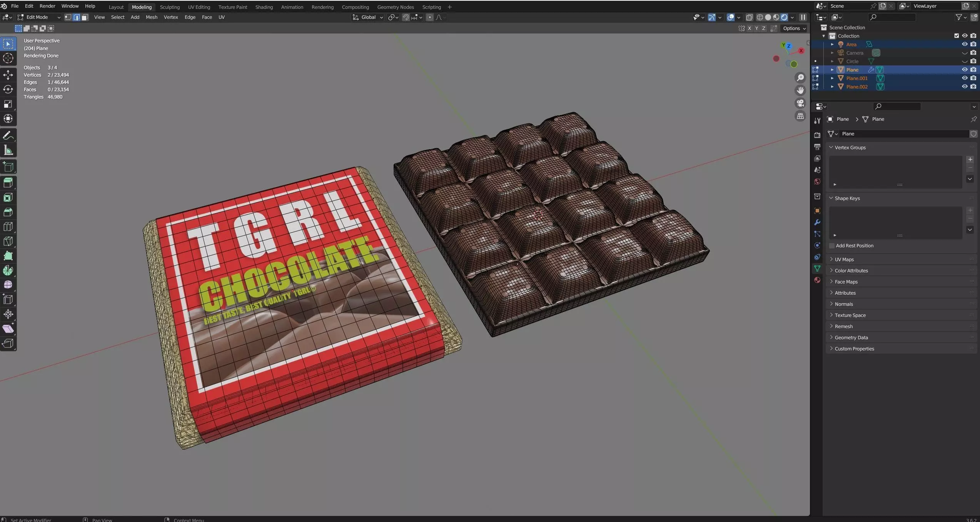Select the Annotate tool
The image size is (980, 522).
8,136
